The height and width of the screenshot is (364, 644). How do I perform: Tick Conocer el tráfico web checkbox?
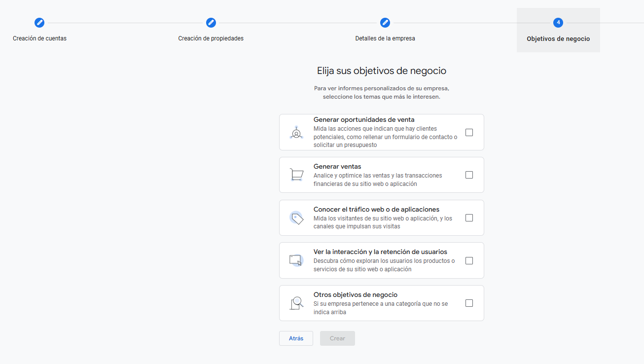coord(469,218)
